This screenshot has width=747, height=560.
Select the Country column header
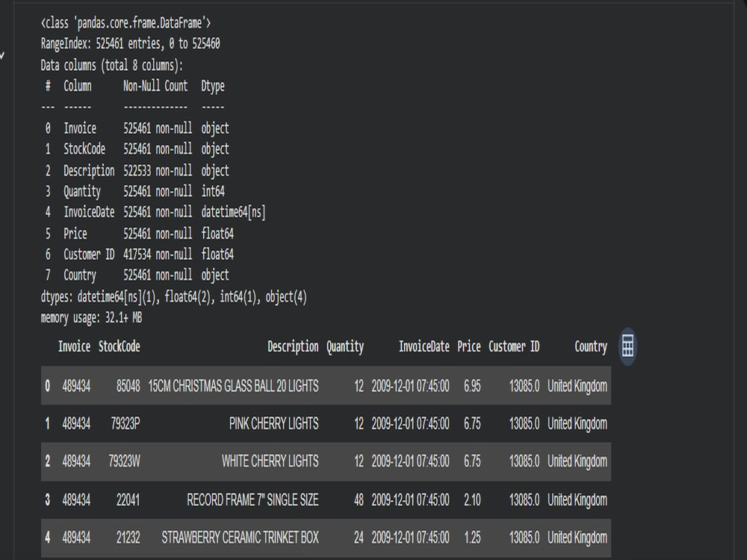tap(591, 346)
